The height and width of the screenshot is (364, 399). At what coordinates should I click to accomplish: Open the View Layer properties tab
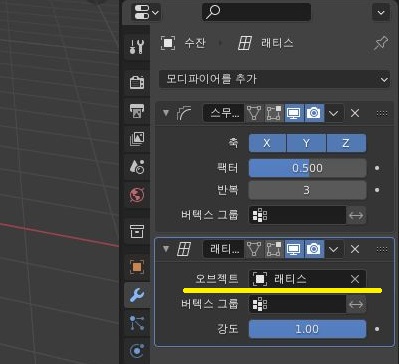tap(137, 139)
